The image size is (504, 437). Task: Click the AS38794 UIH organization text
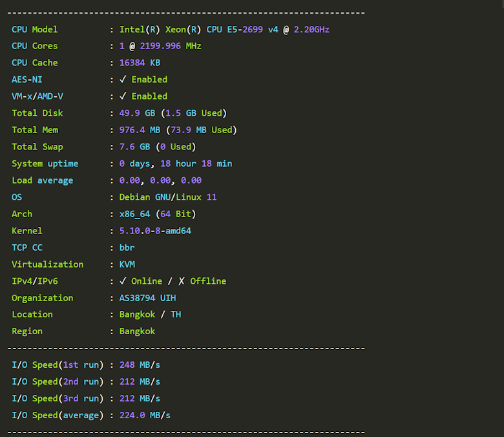(147, 298)
